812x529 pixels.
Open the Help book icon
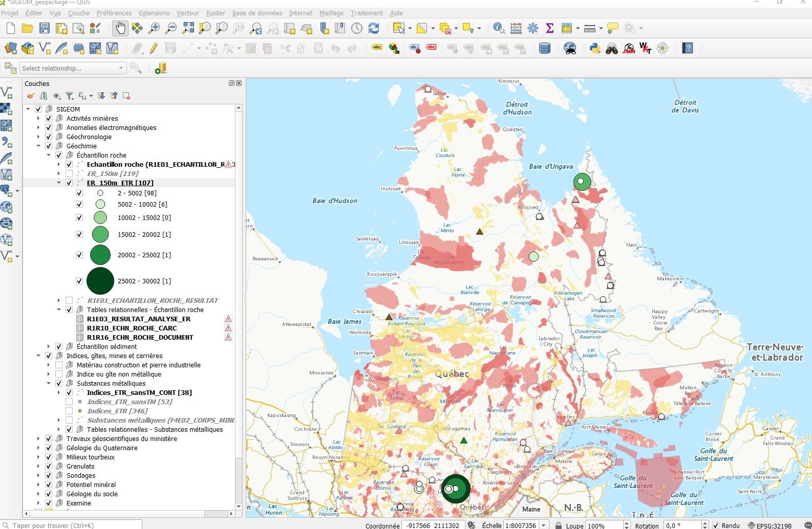point(688,49)
